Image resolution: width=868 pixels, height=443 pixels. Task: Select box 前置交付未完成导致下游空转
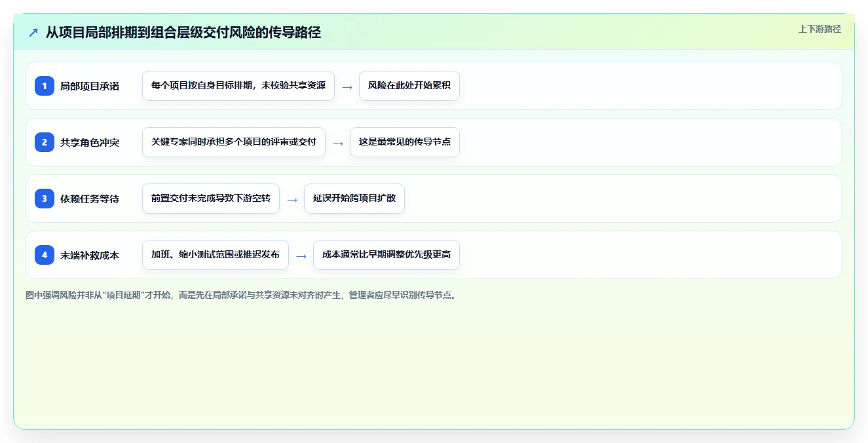point(211,199)
